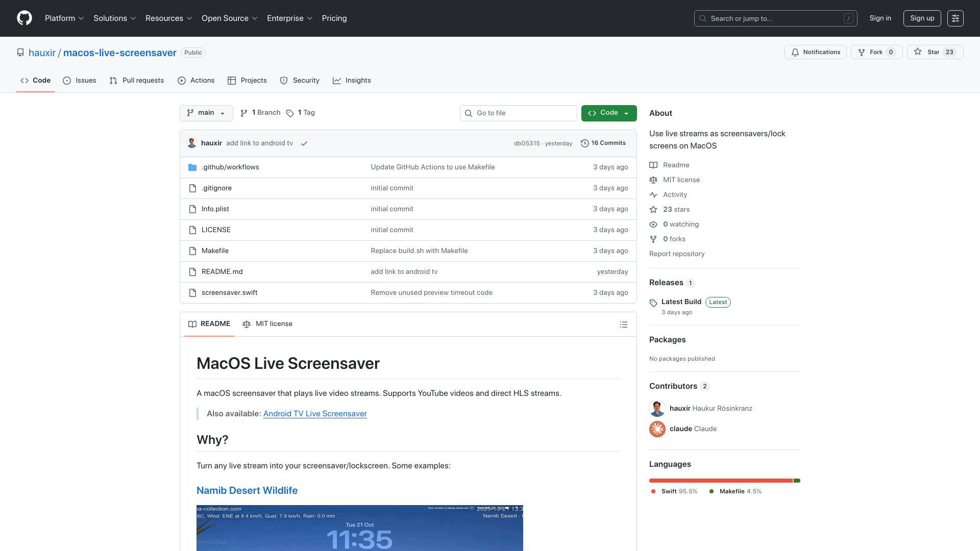Click the hauxir contributor avatar in sidebar
Image resolution: width=980 pixels, height=551 pixels.
(x=657, y=409)
